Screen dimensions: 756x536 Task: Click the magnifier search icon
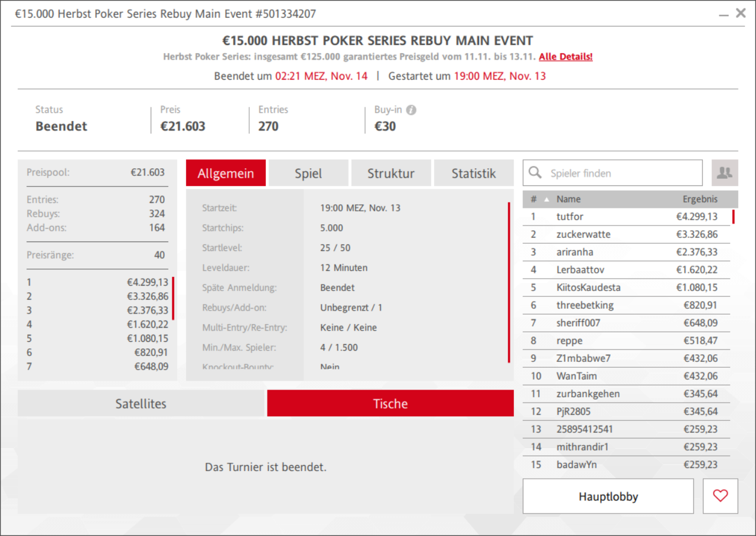[535, 173]
